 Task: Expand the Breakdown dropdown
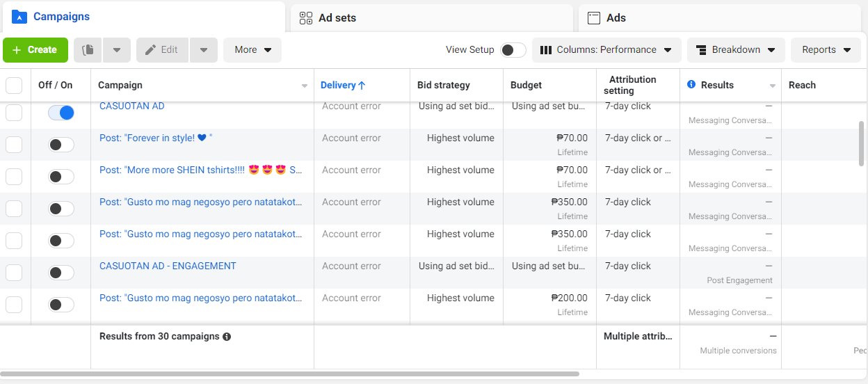[x=736, y=50]
